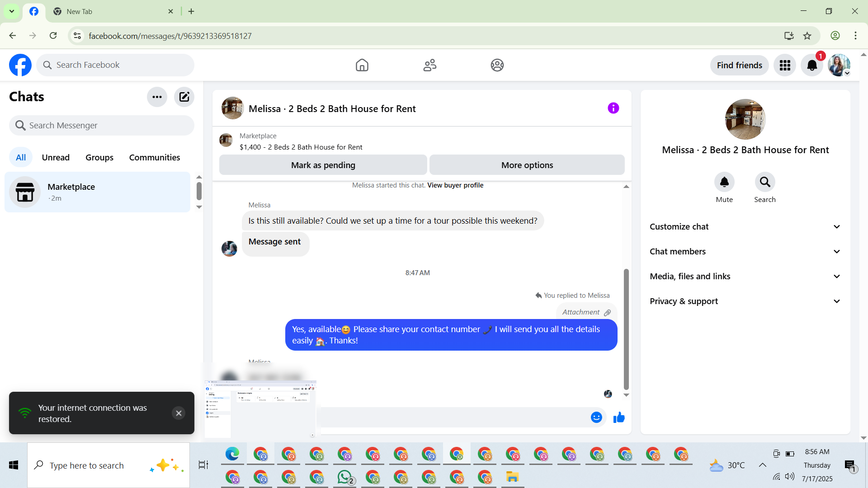Open the notifications bell icon

tap(812, 66)
